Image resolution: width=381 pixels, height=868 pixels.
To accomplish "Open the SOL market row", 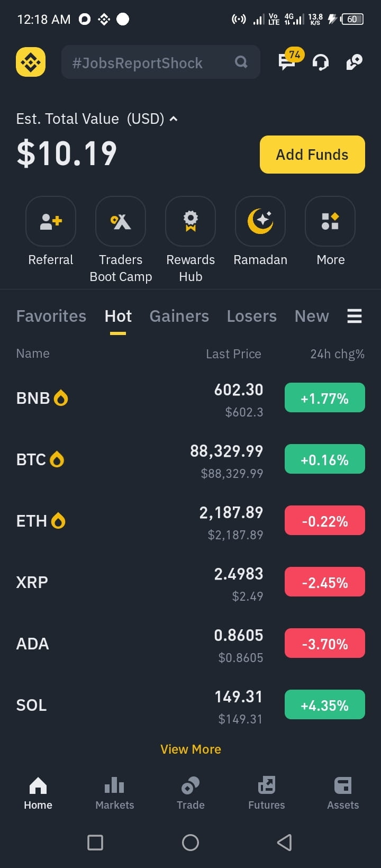I will (x=190, y=705).
